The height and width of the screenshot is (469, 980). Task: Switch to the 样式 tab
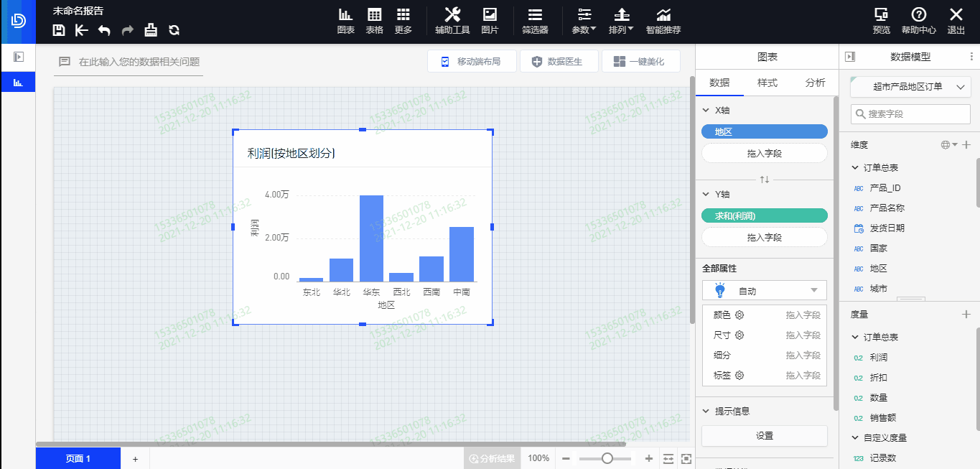tap(767, 83)
